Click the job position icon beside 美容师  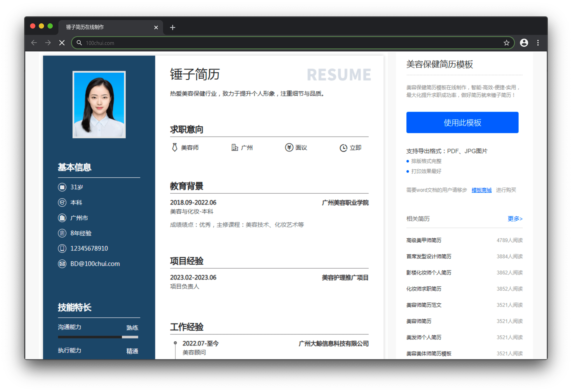(175, 148)
